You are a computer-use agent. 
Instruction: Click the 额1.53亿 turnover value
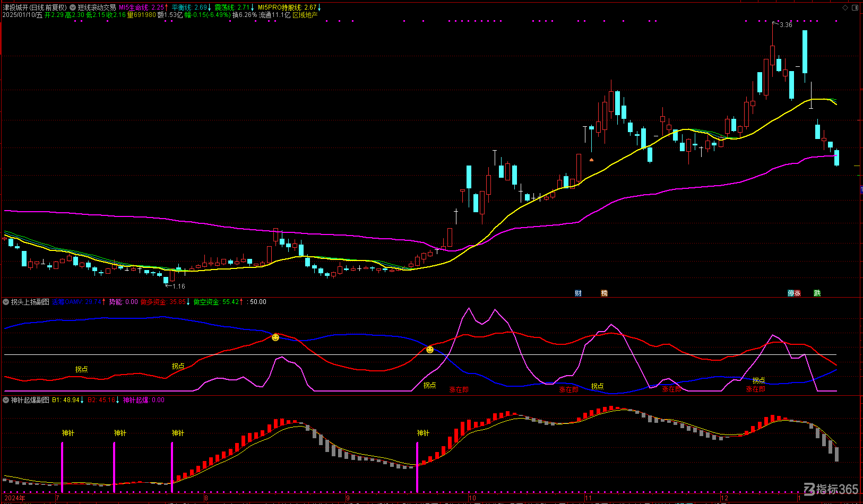coord(170,15)
